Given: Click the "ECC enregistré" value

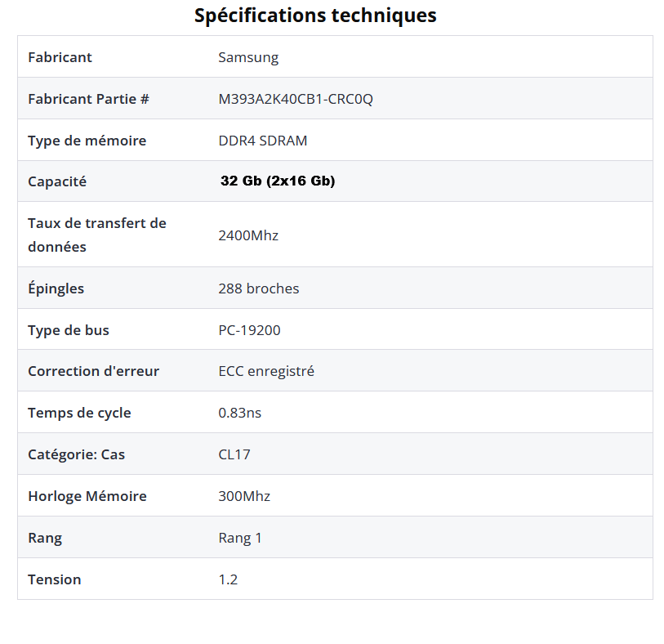Looking at the screenshot, I should click(x=266, y=372).
